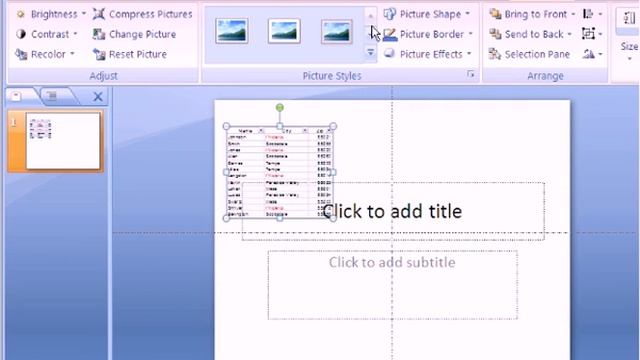Open the Bring to Front dropdown arrow
Screen dimensions: 640x360
click(573, 14)
